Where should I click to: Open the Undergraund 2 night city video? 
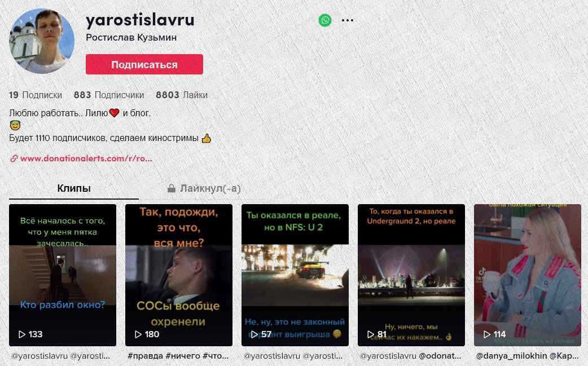pos(411,275)
